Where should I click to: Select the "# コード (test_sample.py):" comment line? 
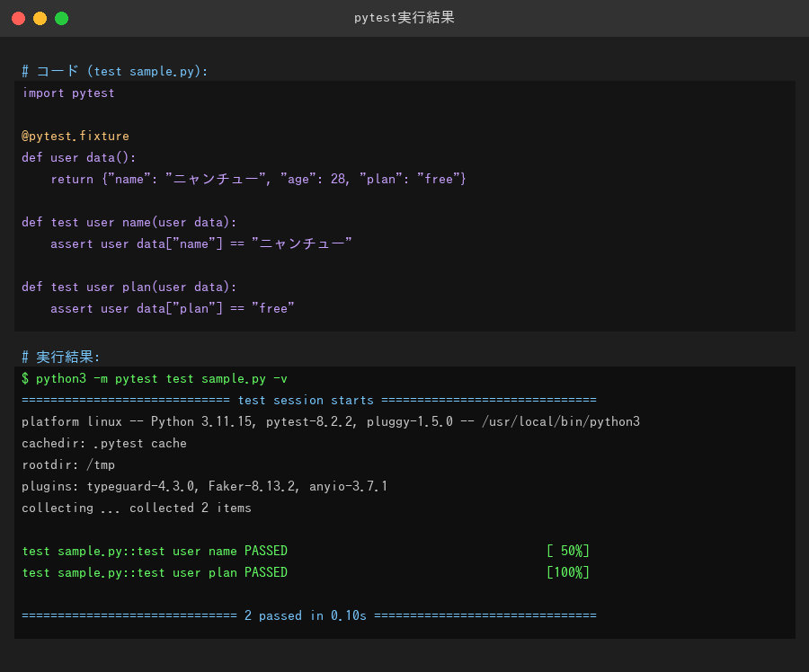pyautogui.click(x=114, y=71)
